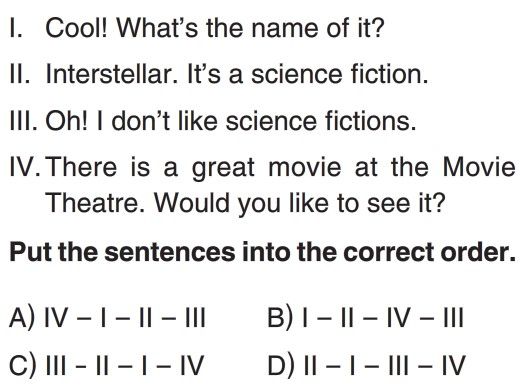The height and width of the screenshot is (390, 527).
Task: Click the letter A) option marker
Action: tap(22, 317)
